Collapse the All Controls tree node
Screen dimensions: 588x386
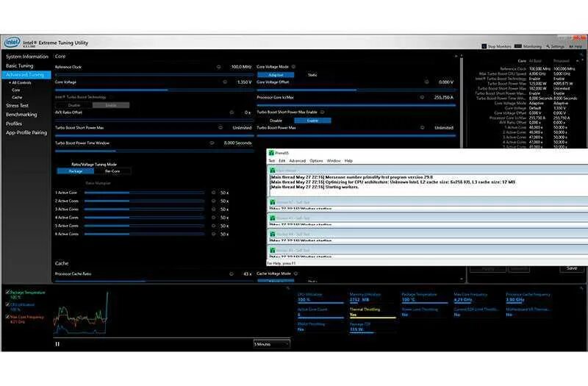pos(10,82)
